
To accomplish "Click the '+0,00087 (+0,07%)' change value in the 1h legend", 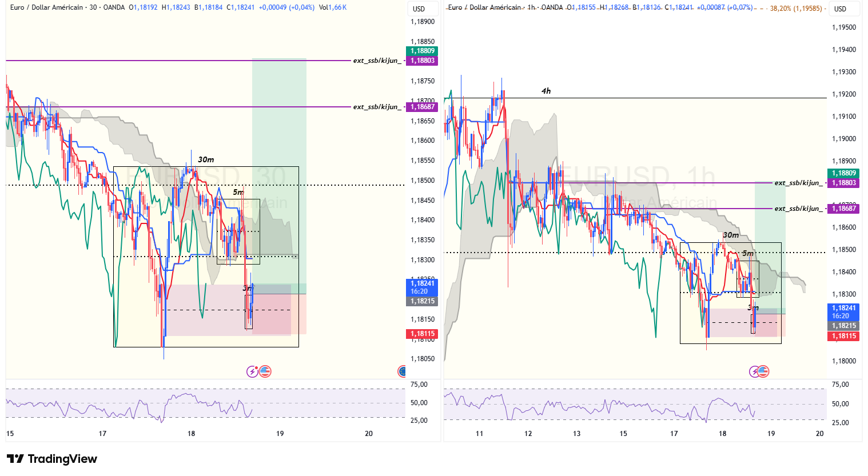I will click(724, 7).
